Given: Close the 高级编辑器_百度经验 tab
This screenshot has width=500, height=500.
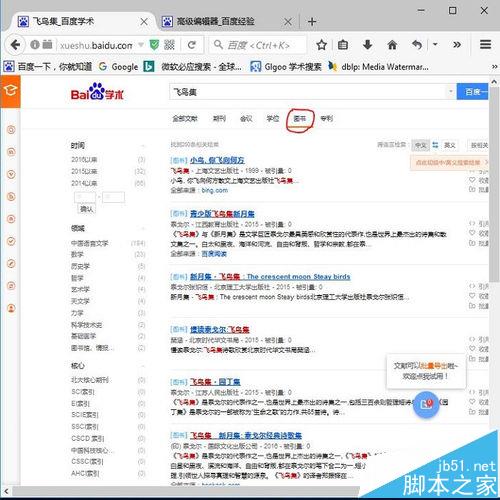Looking at the screenshot, I should (287, 22).
